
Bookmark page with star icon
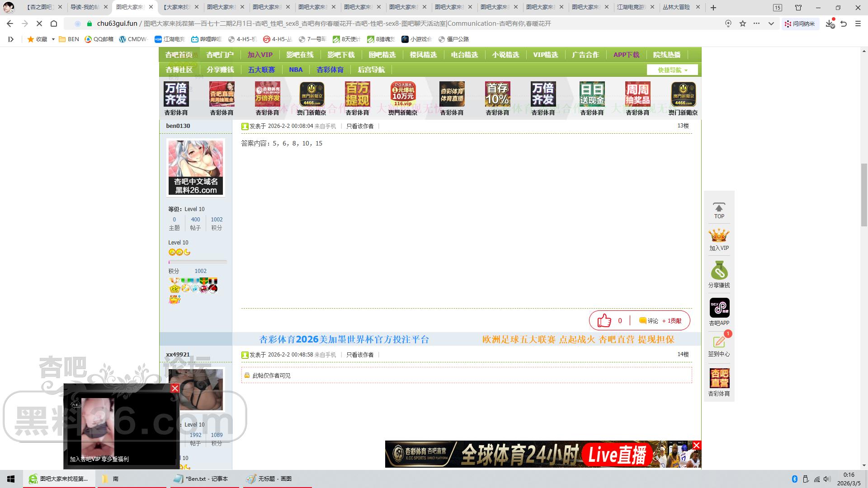[743, 23]
